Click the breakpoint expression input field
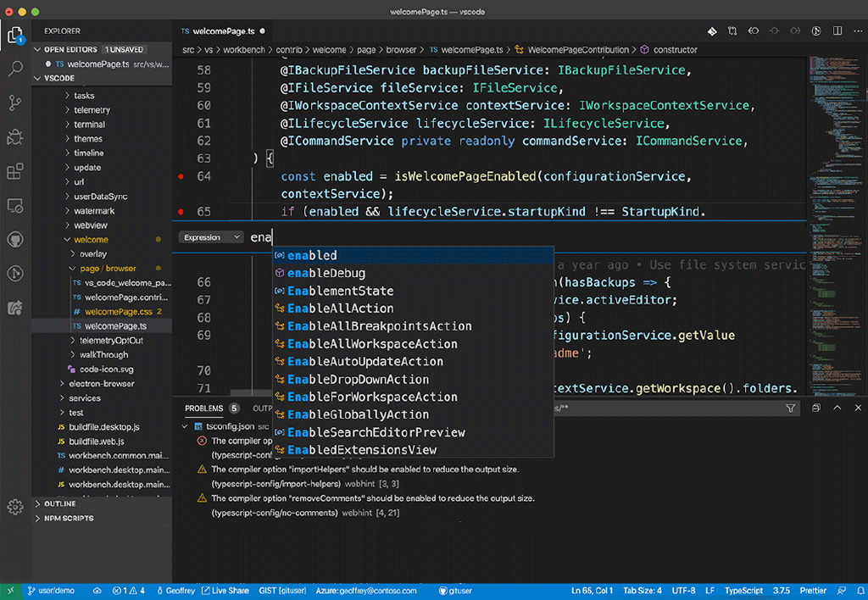The height and width of the screenshot is (600, 868). tap(526, 237)
